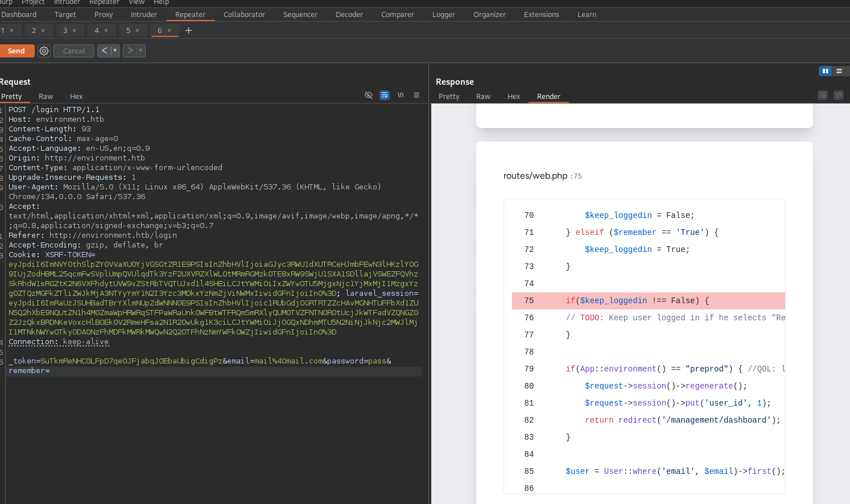Viewport: 850px width, 504px height.
Task: Click highlighted line 75 in rendered code
Action: point(649,300)
